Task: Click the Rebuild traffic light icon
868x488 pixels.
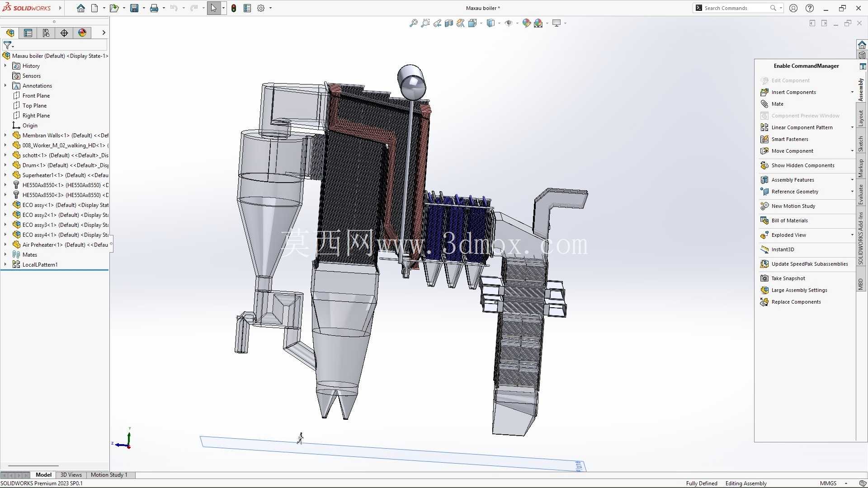Action: tap(234, 8)
